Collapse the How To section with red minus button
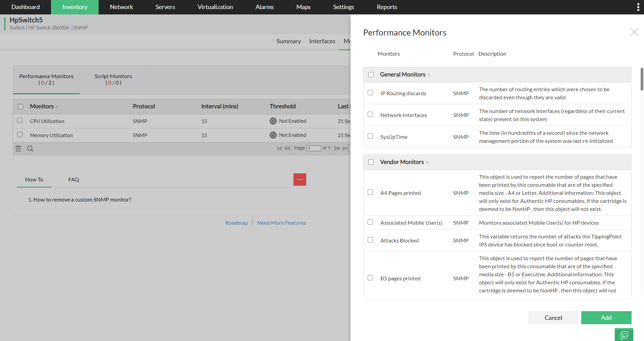This screenshot has width=644, height=341. point(300,180)
